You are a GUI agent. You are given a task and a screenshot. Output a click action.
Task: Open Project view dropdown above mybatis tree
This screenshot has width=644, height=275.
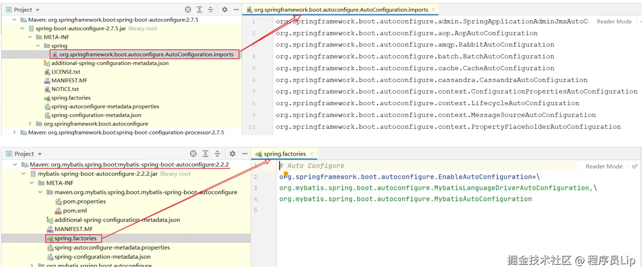tap(40, 154)
